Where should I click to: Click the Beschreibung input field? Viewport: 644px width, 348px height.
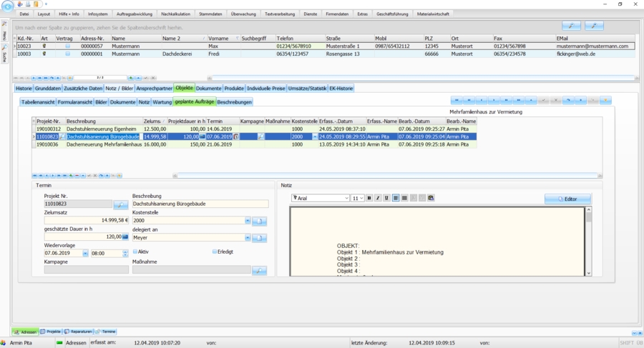(200, 204)
